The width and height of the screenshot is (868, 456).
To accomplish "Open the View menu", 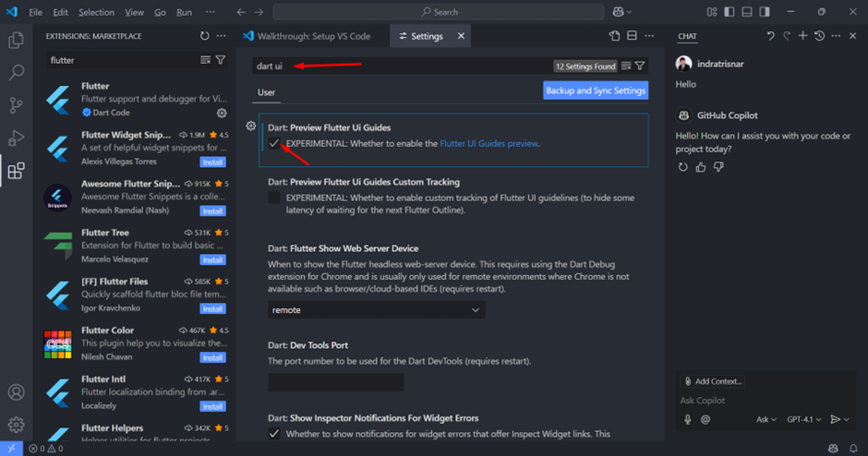I will [x=134, y=12].
